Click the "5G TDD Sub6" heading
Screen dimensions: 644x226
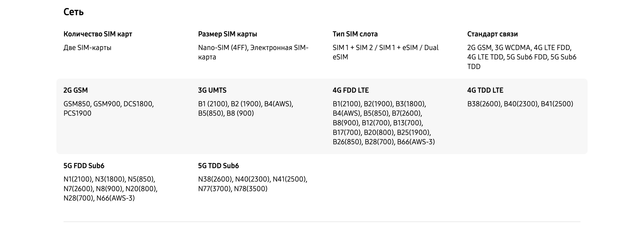tap(218, 165)
